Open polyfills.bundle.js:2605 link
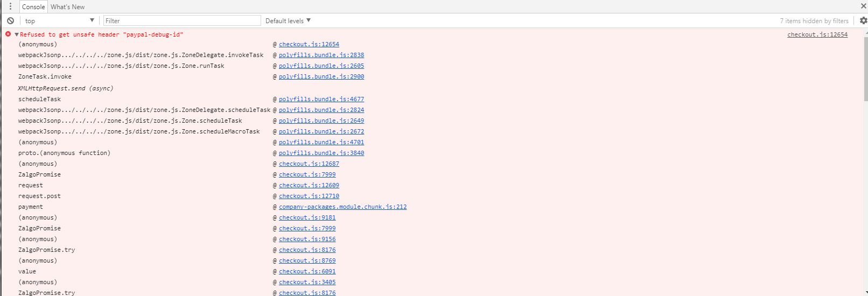 (x=321, y=66)
